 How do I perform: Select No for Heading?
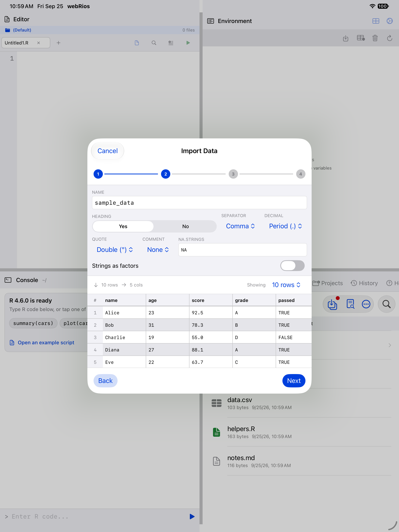(185, 226)
